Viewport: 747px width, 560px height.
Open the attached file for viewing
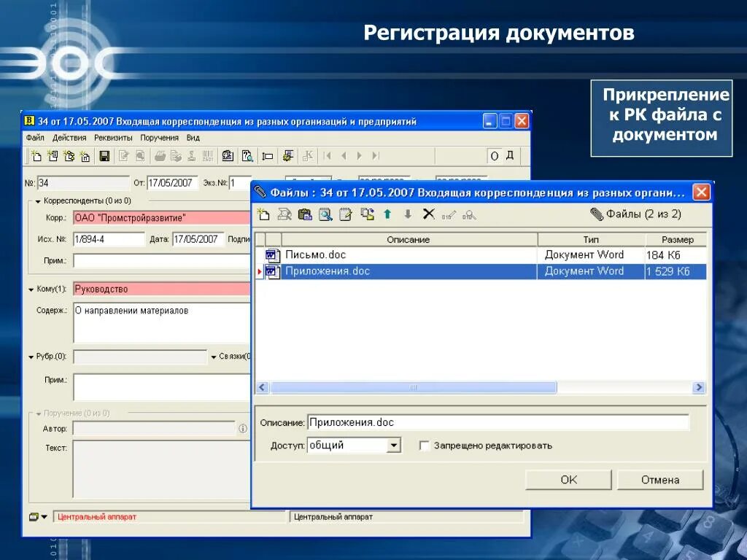tap(326, 214)
